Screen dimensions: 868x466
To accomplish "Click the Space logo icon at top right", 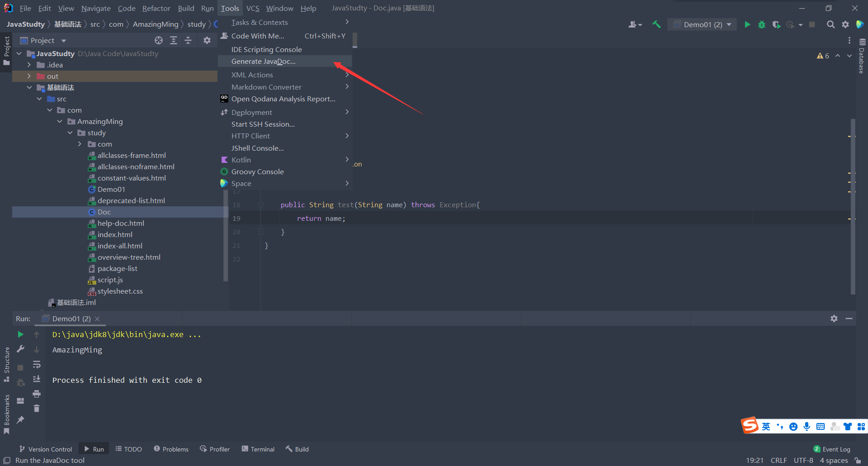I will point(860,24).
